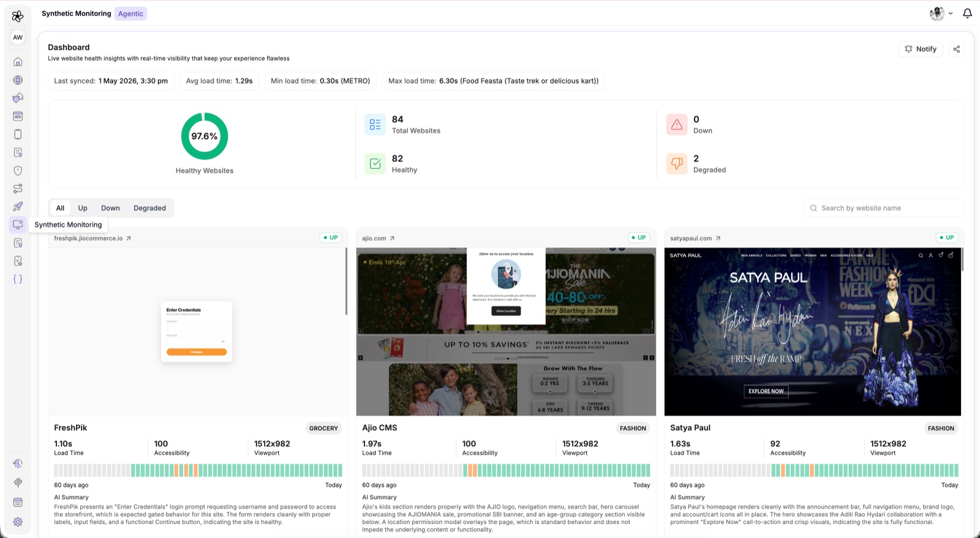980x538 pixels.
Task: Click the Total Websites list icon
Action: 375,124
